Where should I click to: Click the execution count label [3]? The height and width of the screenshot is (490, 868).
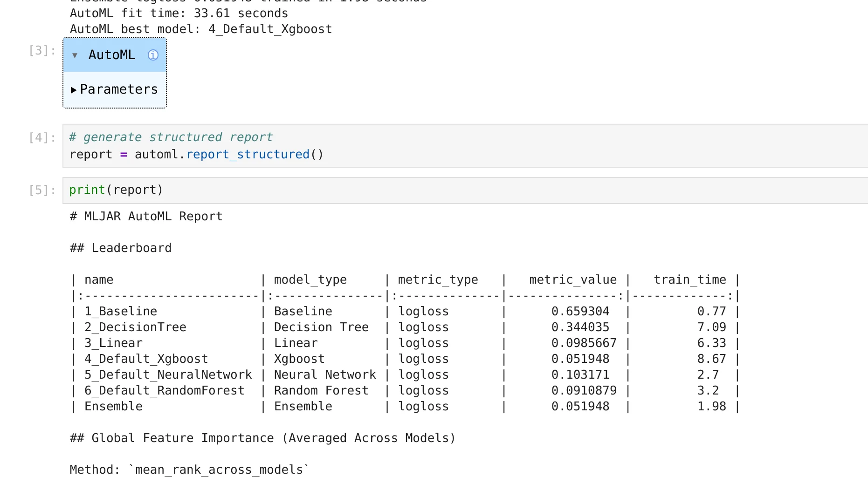tap(41, 51)
